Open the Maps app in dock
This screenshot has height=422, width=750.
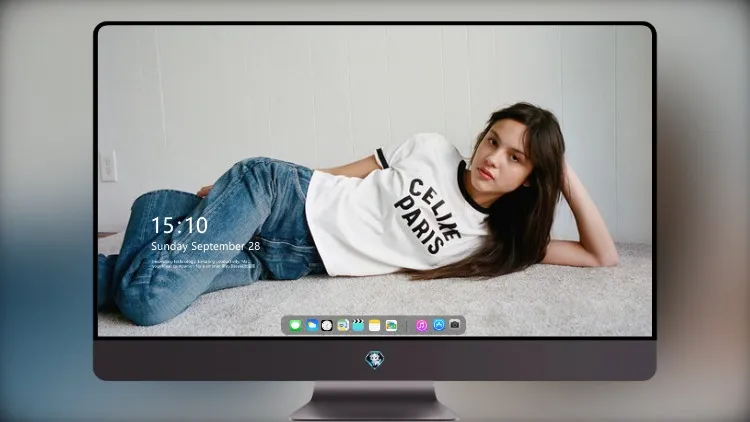[343, 325]
